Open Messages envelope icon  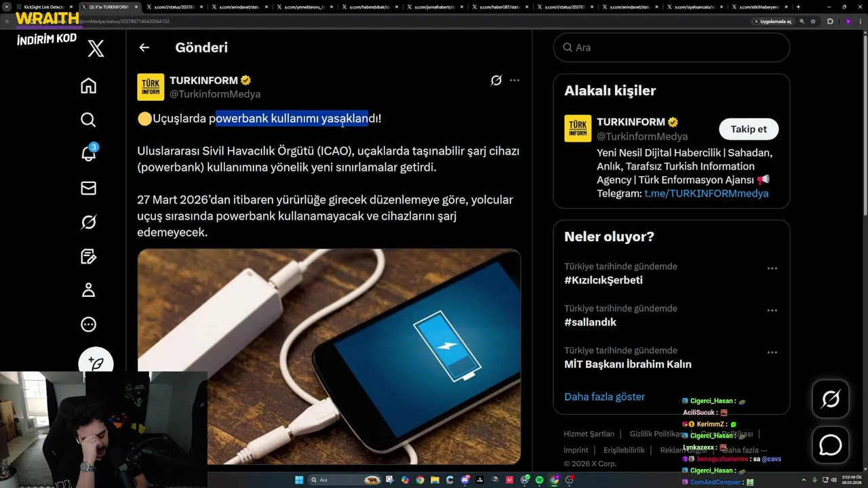click(88, 188)
